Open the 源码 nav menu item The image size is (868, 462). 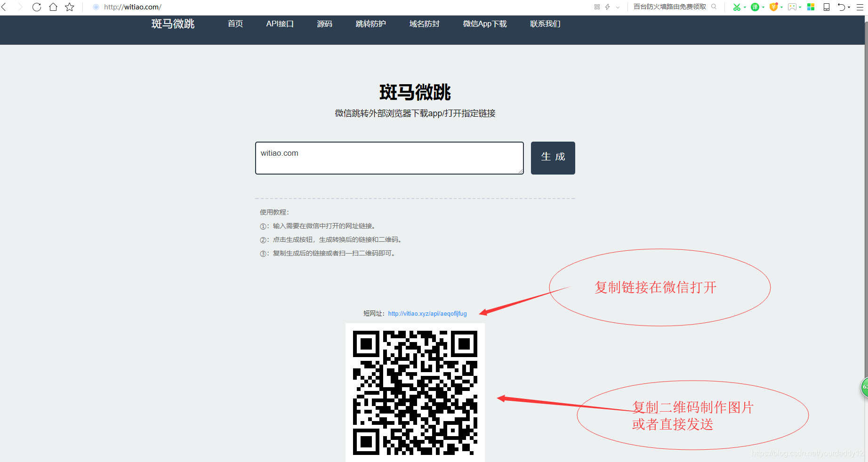pos(324,24)
